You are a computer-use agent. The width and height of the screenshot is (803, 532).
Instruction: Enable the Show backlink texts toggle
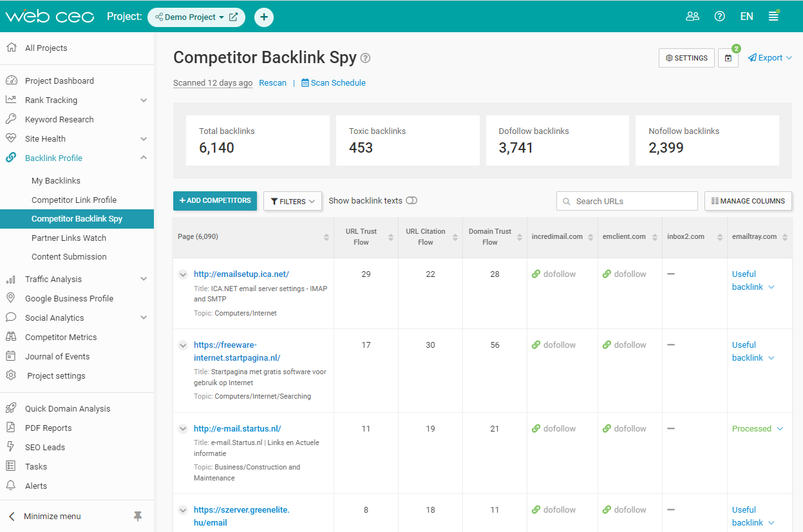(x=411, y=200)
